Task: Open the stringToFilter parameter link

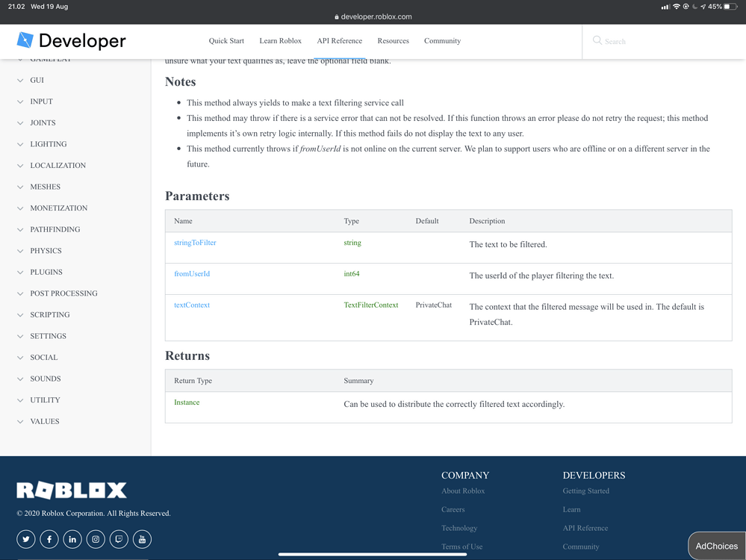Action: tap(194, 242)
